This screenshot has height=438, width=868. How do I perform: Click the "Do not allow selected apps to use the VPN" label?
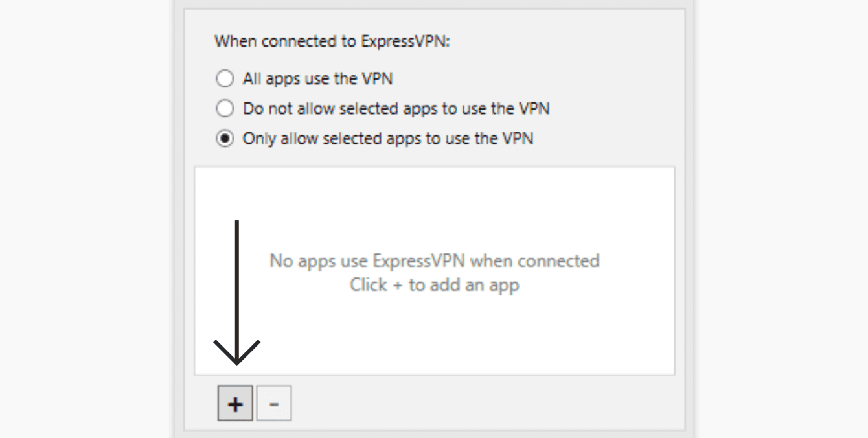pyautogui.click(x=396, y=109)
